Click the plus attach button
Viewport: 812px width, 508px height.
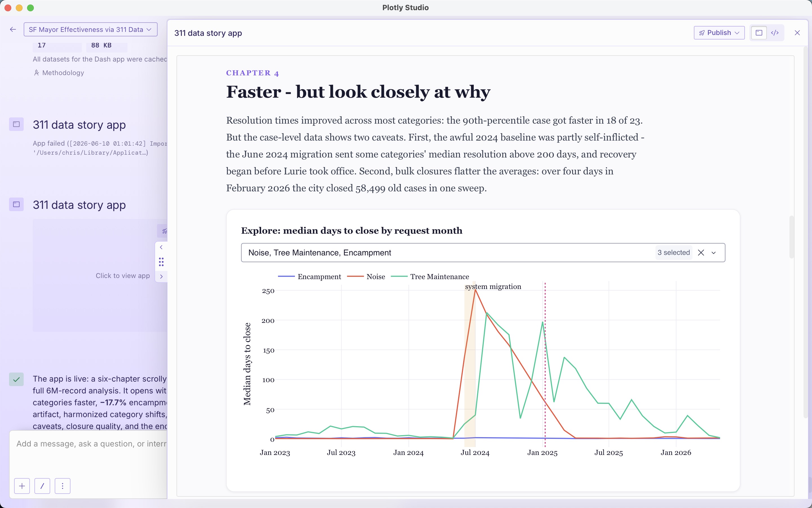22,486
